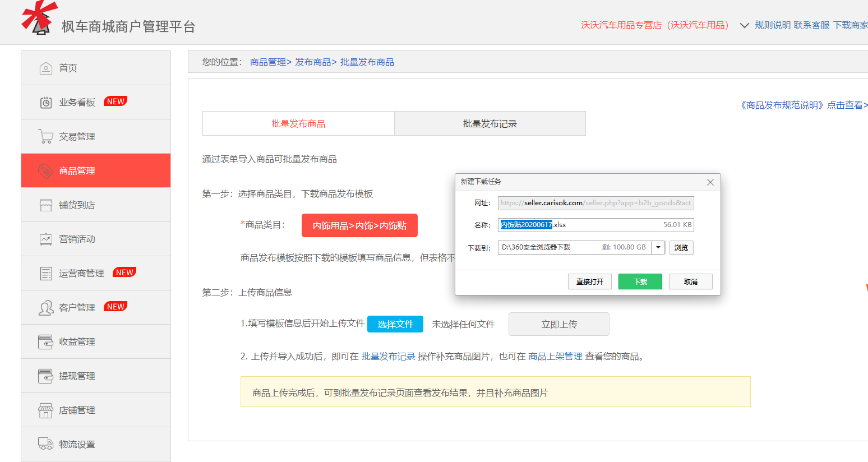Click the tag icon for 商品管理
Viewport: 868px width, 462px height.
click(x=46, y=170)
